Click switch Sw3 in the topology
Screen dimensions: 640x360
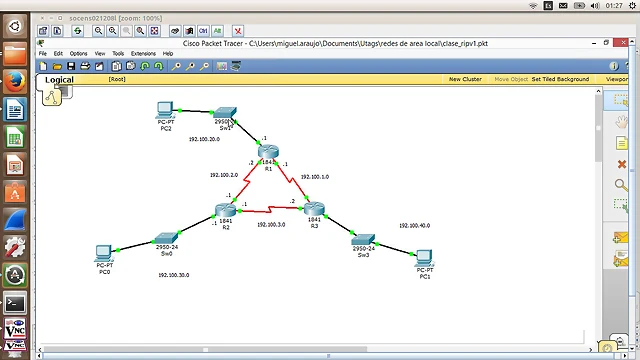pos(363,240)
